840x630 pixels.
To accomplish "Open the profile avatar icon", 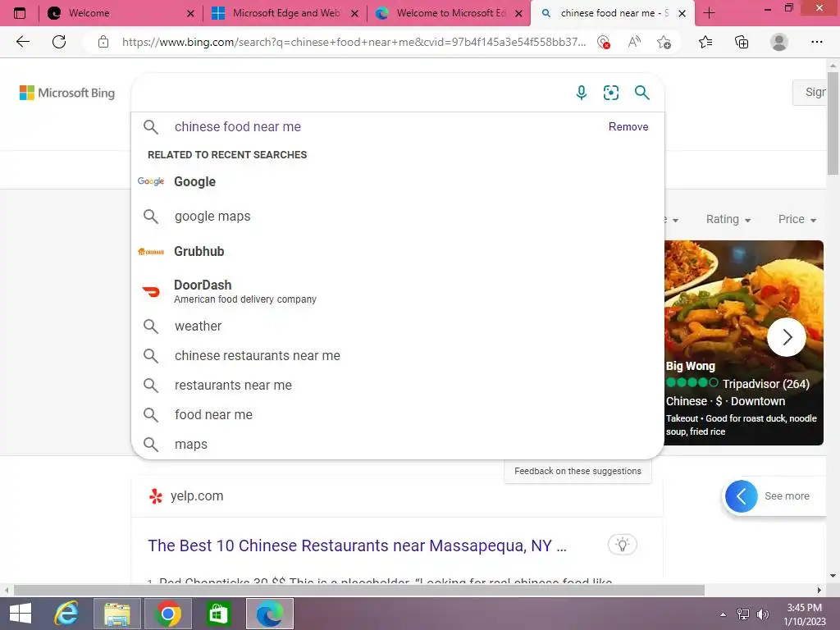I will point(779,42).
